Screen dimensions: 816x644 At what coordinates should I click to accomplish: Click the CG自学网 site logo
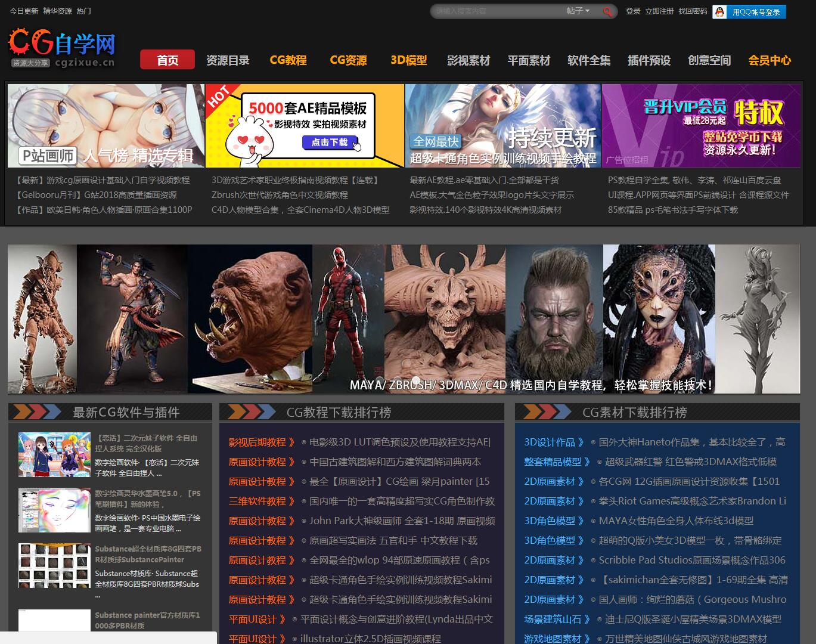pos(61,48)
